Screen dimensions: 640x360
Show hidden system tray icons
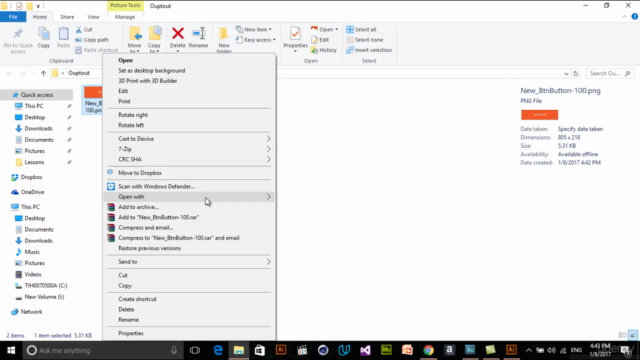point(528,350)
